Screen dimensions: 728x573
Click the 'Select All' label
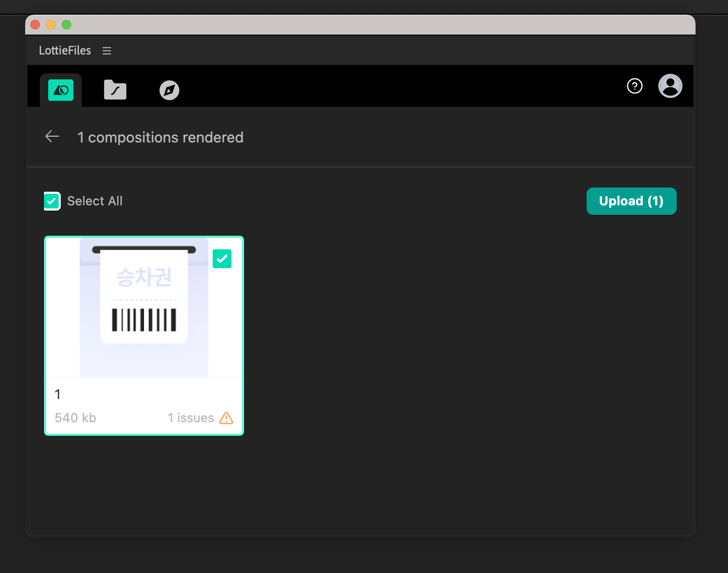[x=95, y=201]
